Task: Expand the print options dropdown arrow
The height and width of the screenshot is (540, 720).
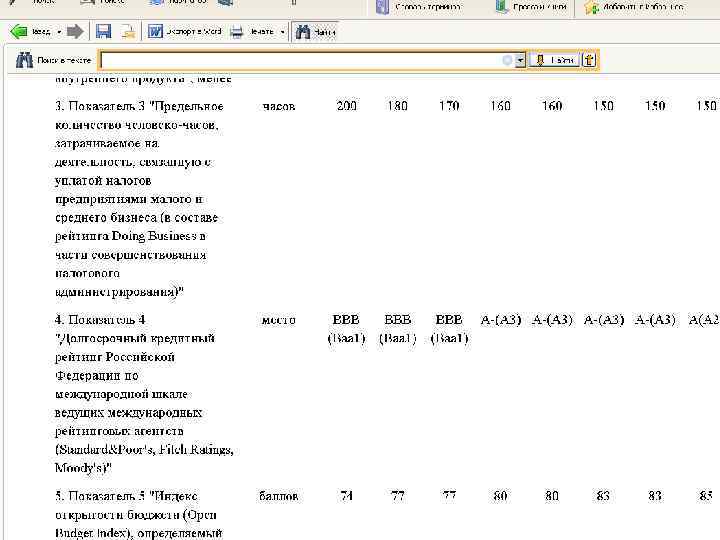Action: [282, 32]
